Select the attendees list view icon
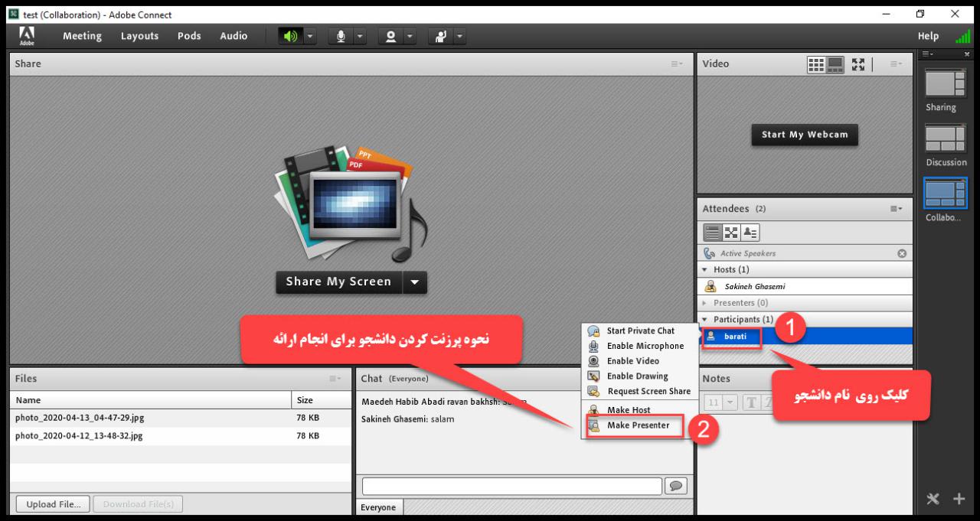This screenshot has width=980, height=521. [x=711, y=232]
